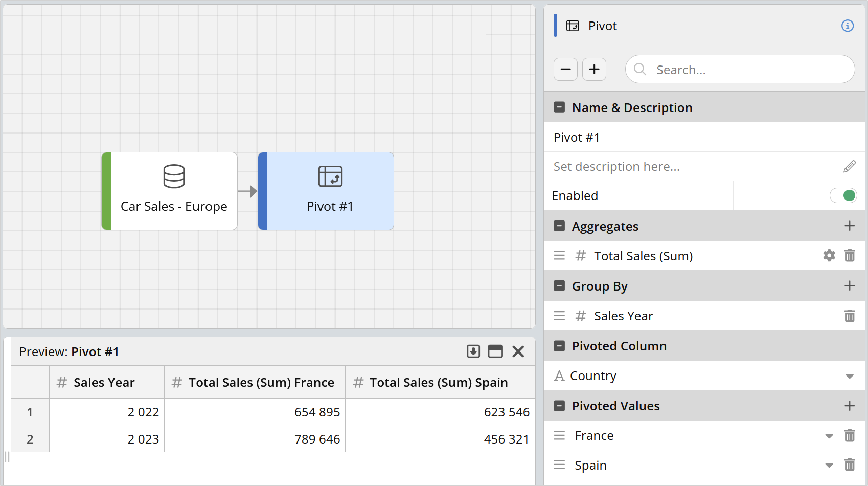Click drag handle of Spain row

559,465
